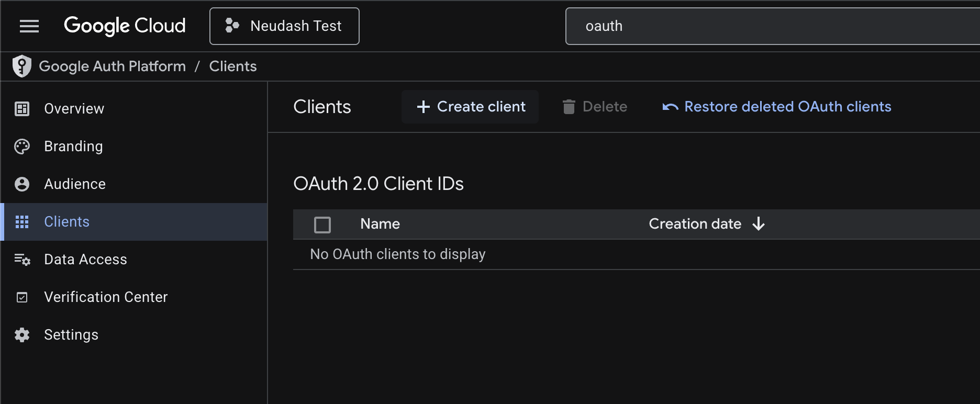Open the Data Access page
This screenshot has width=980, height=404.
[x=134, y=260]
